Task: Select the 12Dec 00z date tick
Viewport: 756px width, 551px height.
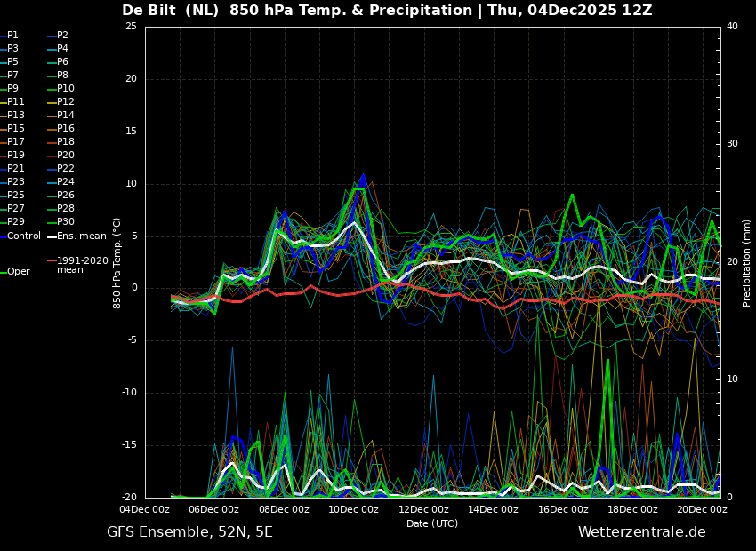Action: click(423, 509)
